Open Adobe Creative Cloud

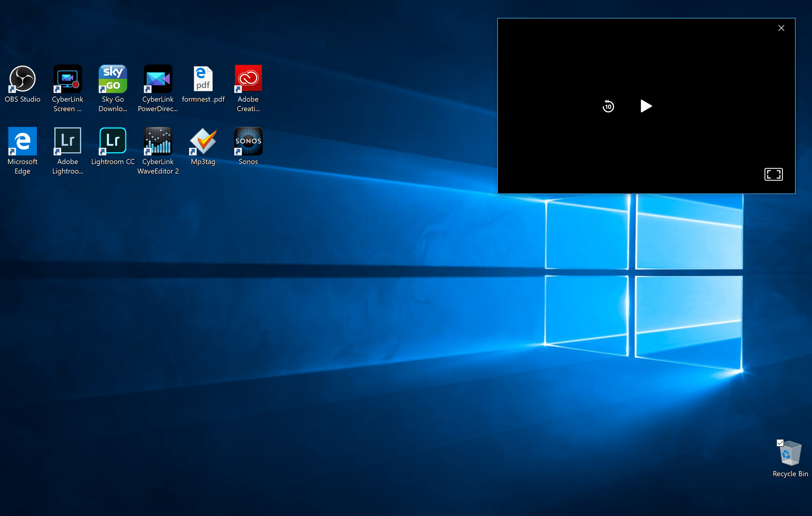(248, 78)
